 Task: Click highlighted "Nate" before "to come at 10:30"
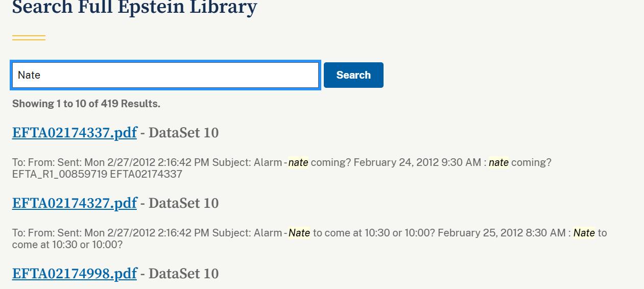click(299, 233)
